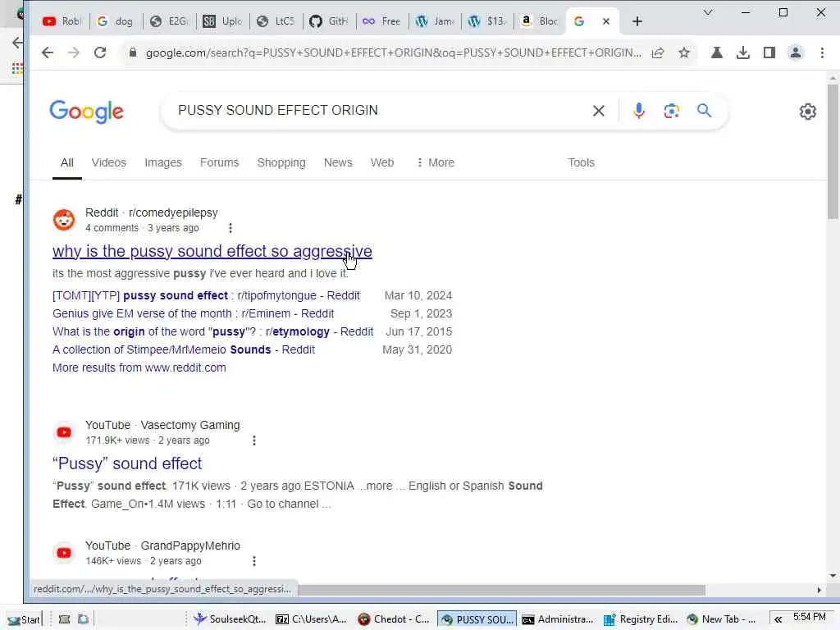The height and width of the screenshot is (630, 840).
Task: Open a new tab with plus button
Action: pos(637,21)
